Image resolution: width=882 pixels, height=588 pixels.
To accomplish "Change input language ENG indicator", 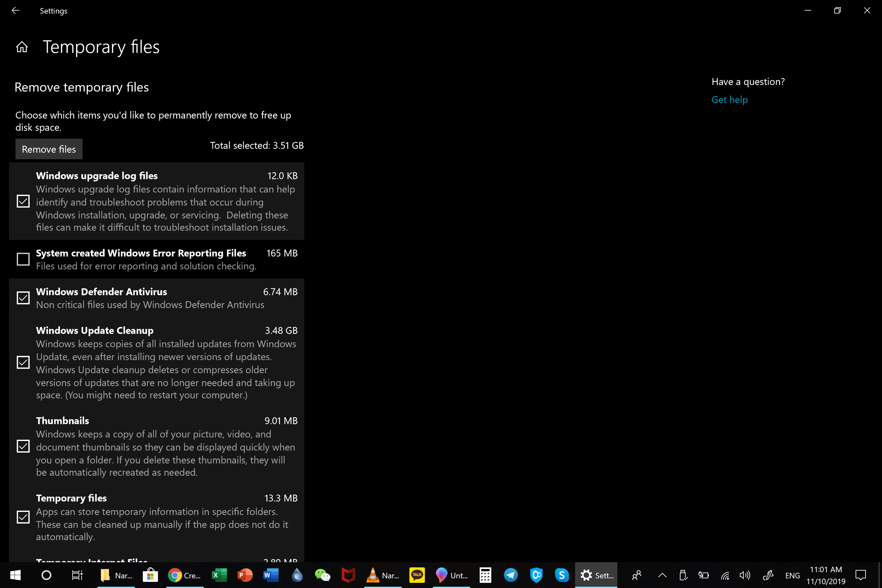I will click(792, 575).
